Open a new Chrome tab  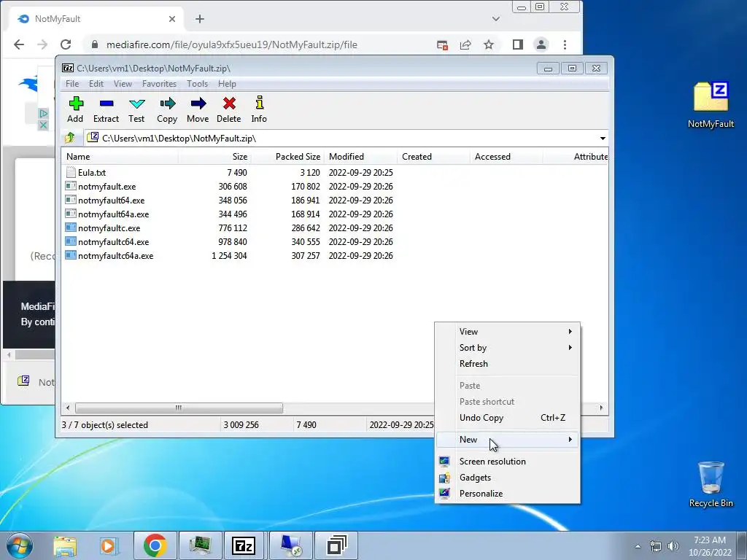200,19
